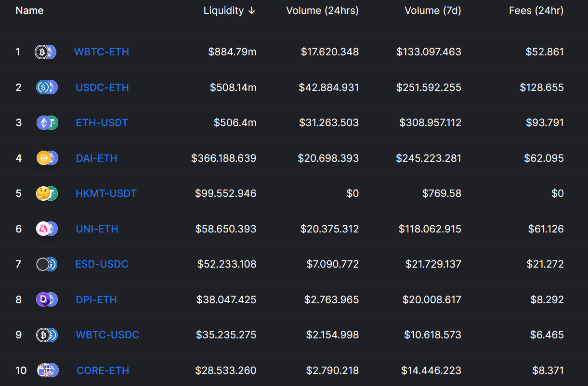Click the CORE-ETH pair token icon
588x386 pixels.
[x=48, y=370]
